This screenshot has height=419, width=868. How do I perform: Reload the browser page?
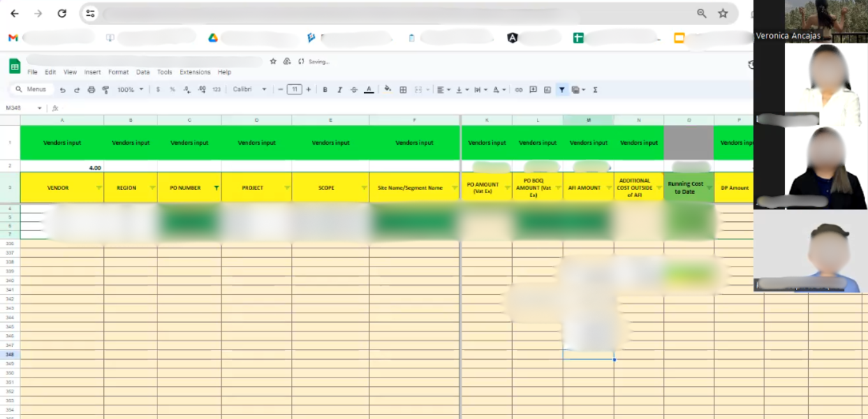coord(62,13)
